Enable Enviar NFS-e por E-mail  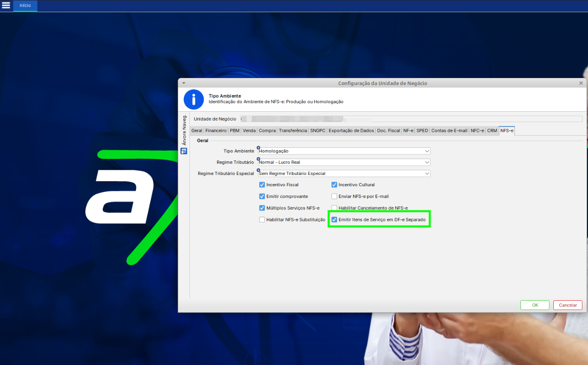click(x=333, y=196)
